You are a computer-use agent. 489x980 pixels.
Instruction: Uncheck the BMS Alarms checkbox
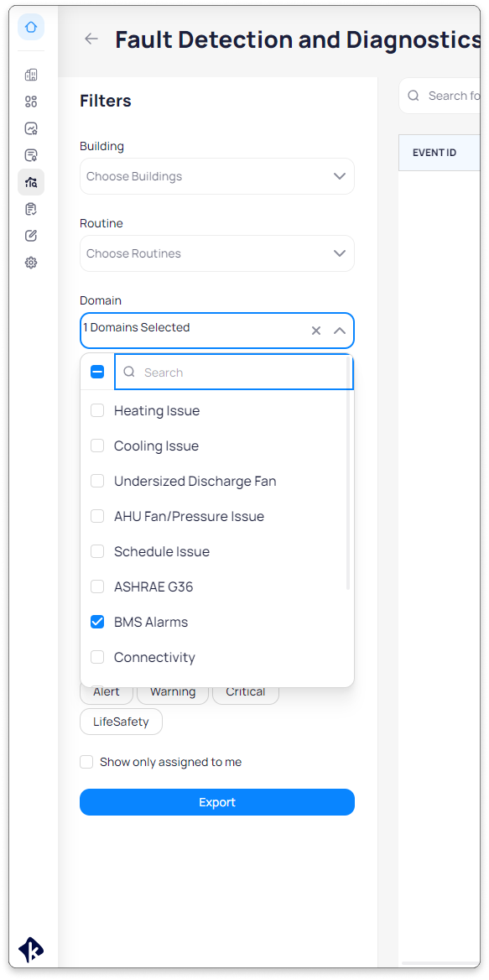pyautogui.click(x=97, y=622)
